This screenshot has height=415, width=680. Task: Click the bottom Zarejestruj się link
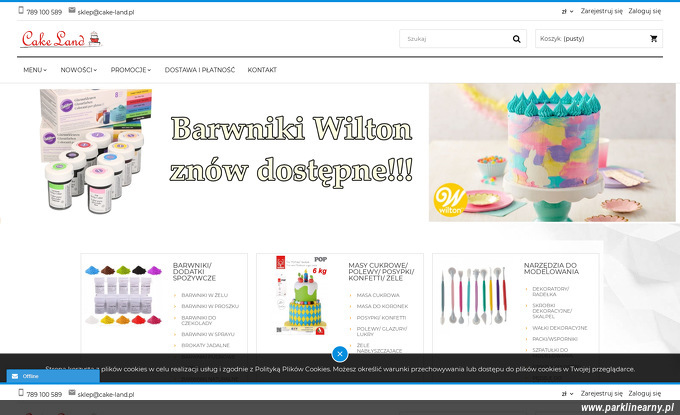[602, 394]
